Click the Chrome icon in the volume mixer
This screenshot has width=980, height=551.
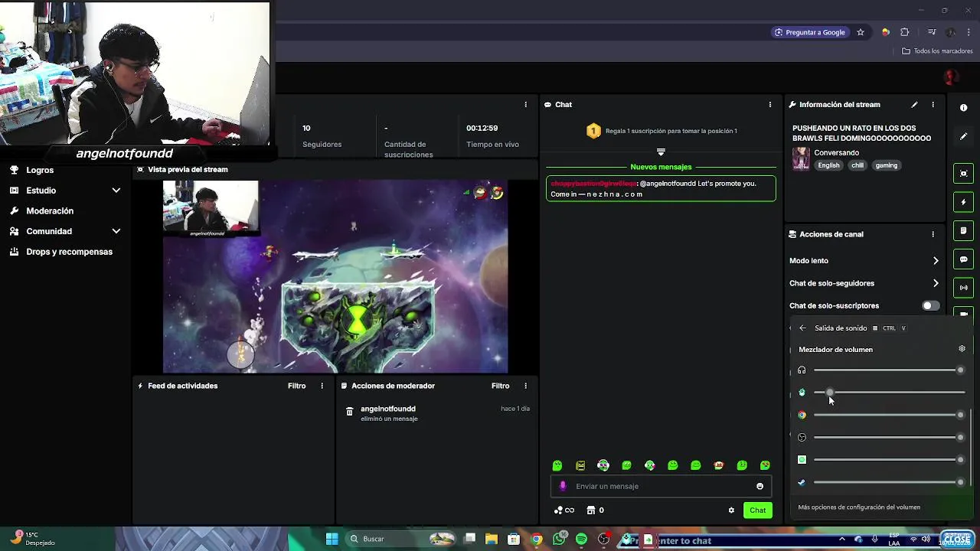tap(802, 415)
